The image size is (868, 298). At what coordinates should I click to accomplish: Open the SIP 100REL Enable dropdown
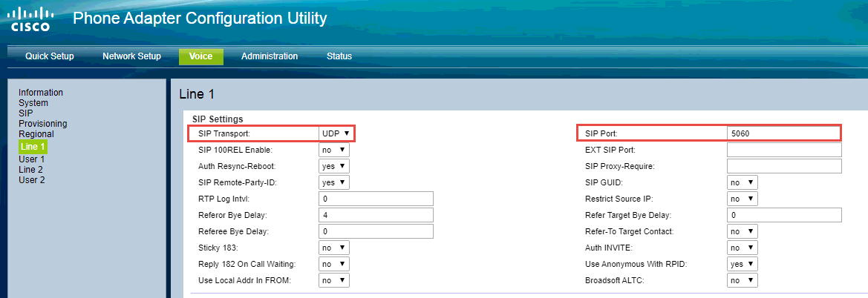click(x=334, y=150)
